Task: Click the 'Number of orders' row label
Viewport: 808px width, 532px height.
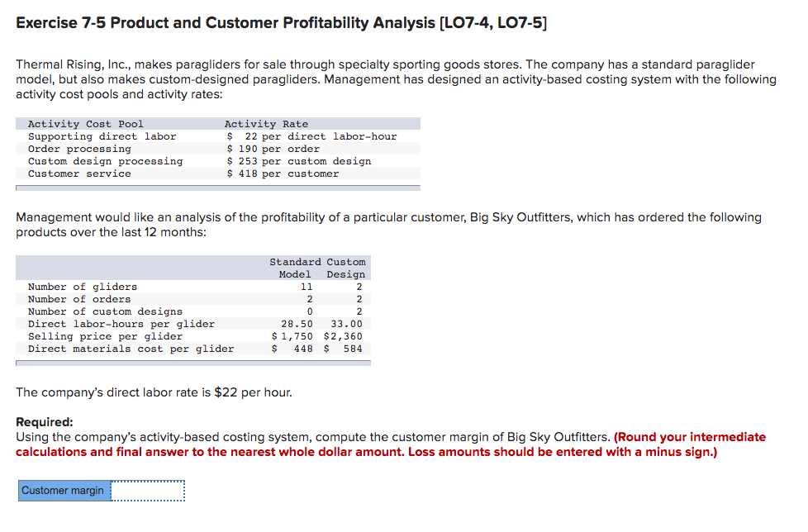Action: (79, 299)
